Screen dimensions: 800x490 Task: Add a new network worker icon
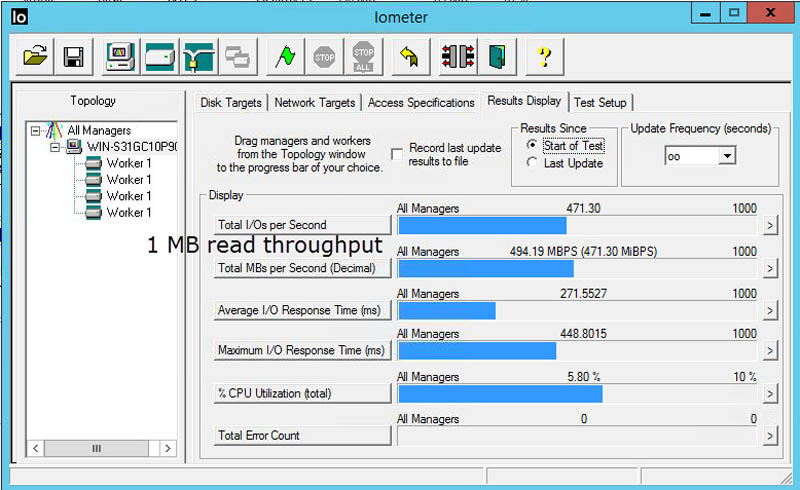[x=199, y=56]
